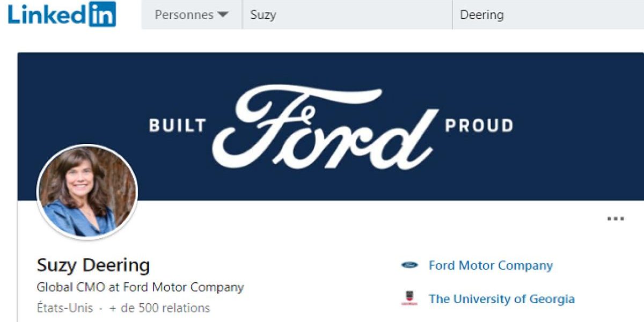Open the Ford Motor Company link
The height and width of the screenshot is (322, 644).
[x=491, y=265]
